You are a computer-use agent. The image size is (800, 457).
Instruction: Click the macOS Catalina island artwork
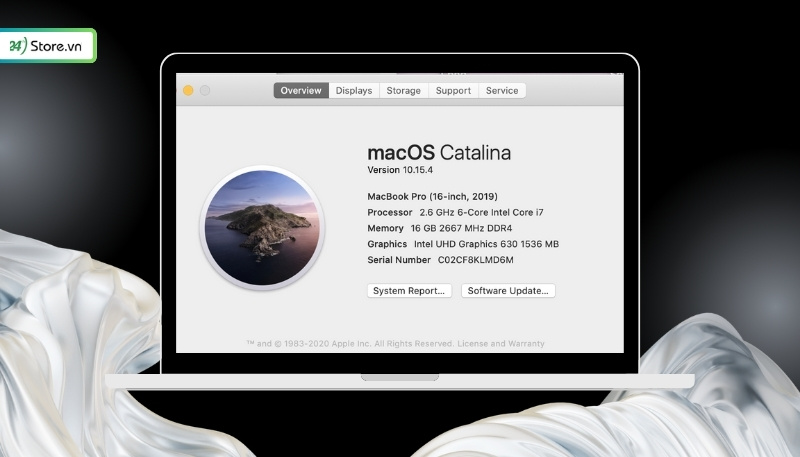coord(262,227)
